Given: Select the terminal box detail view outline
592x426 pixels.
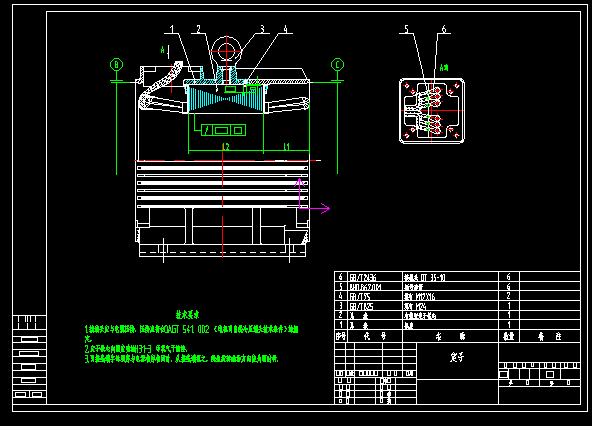Looking at the screenshot, I should tap(432, 111).
